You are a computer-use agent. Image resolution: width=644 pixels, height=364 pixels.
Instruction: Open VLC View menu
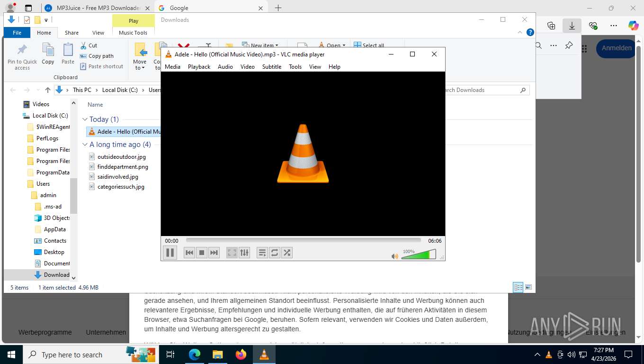(315, 67)
